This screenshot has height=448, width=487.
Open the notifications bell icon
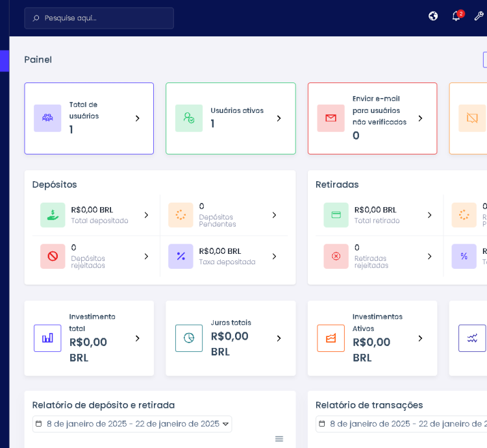456,16
